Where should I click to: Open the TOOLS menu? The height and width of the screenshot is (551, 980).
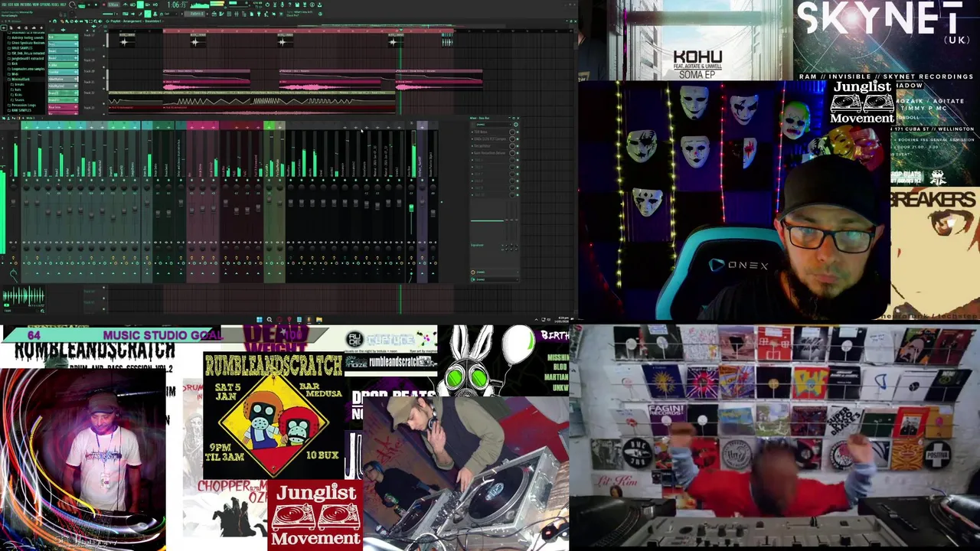pos(55,5)
